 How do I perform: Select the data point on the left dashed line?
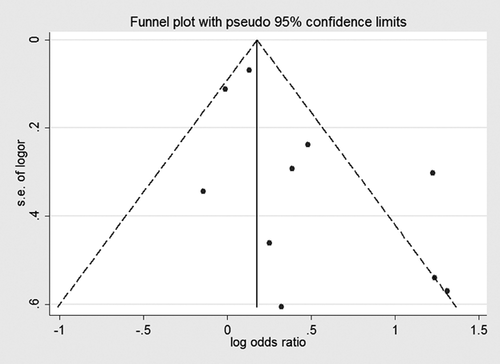[225, 89]
